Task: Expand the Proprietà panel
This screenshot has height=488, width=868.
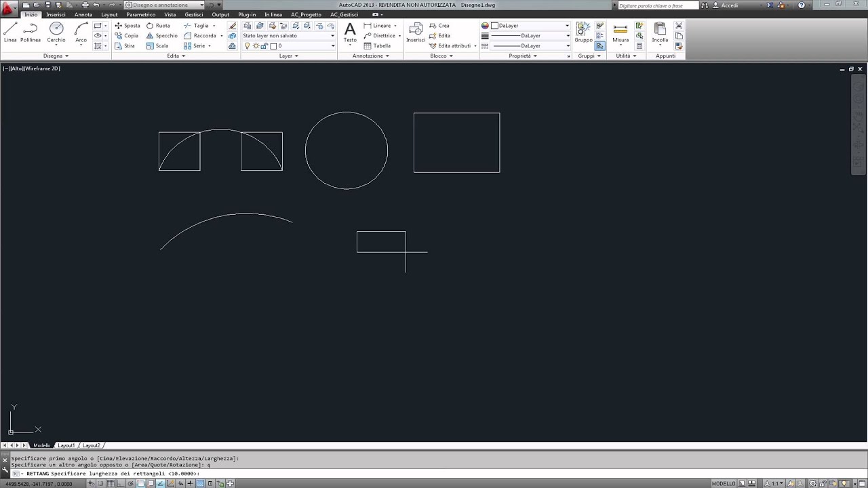Action: point(523,56)
